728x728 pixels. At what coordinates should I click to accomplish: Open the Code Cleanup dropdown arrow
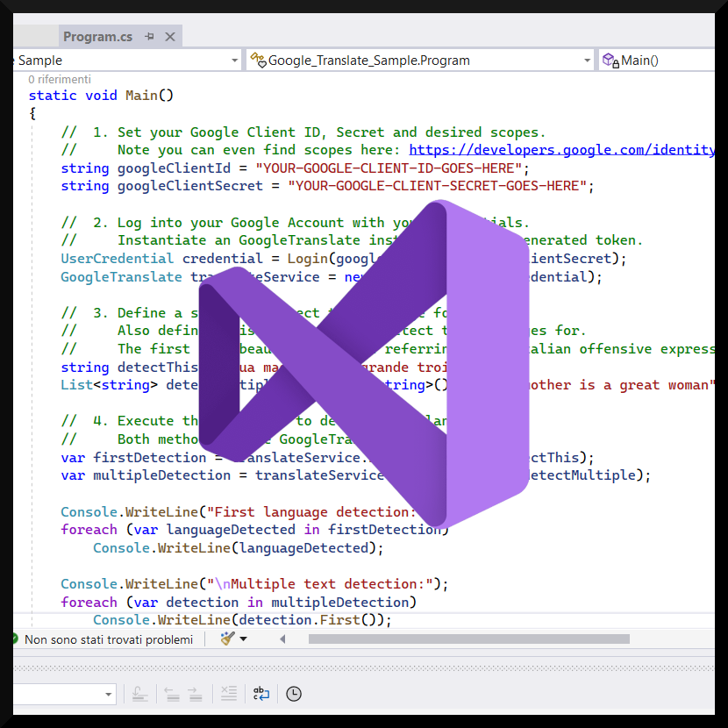pos(243,639)
